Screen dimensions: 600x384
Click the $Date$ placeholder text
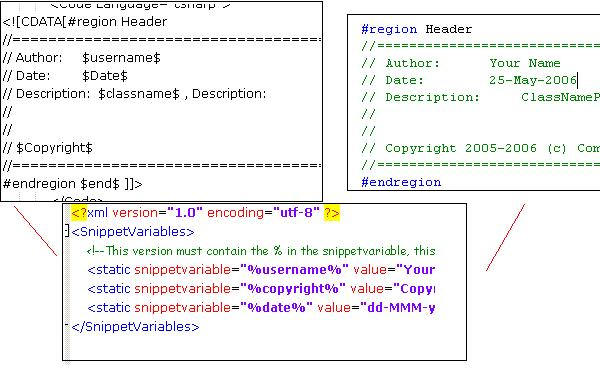(x=105, y=76)
